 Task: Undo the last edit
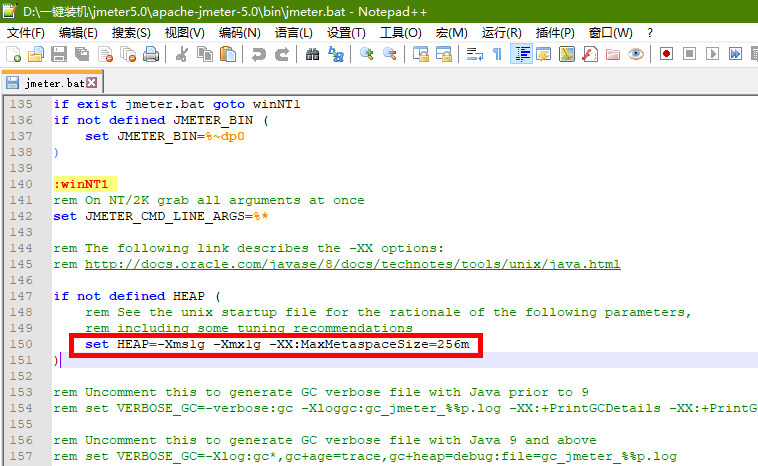click(x=259, y=54)
